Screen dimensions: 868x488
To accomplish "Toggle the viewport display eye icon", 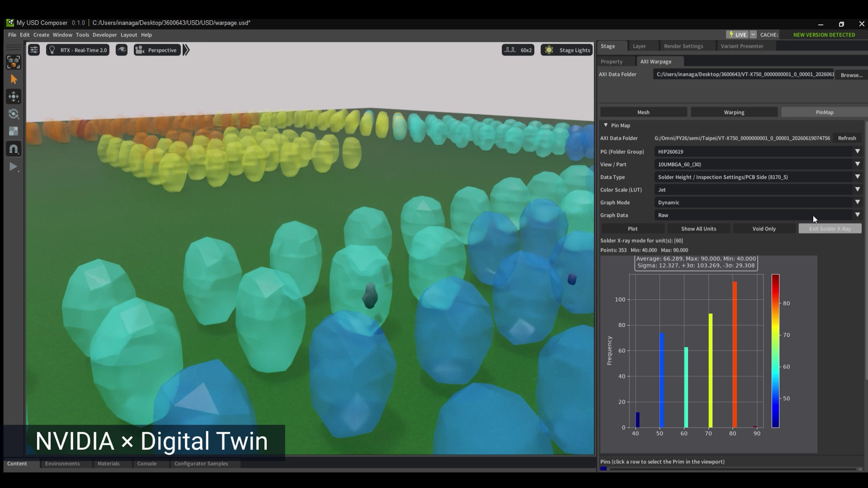I will (x=121, y=50).
